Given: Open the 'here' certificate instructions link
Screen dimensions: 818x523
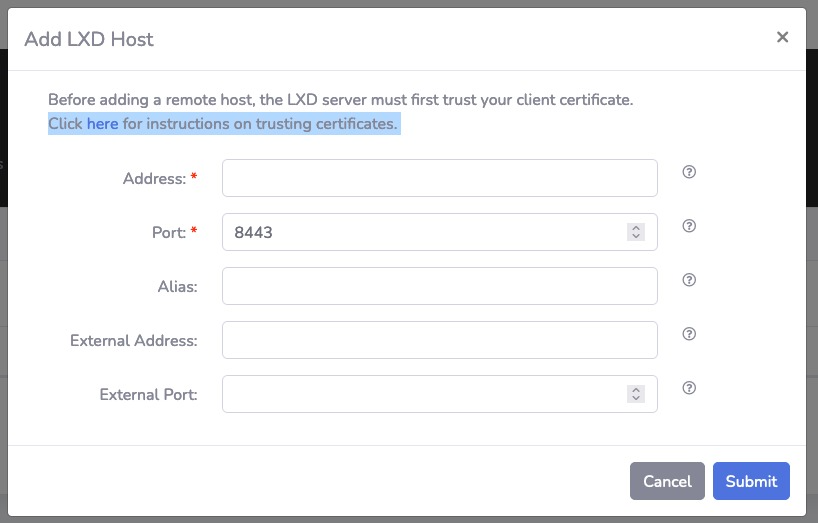Looking at the screenshot, I should point(102,124).
